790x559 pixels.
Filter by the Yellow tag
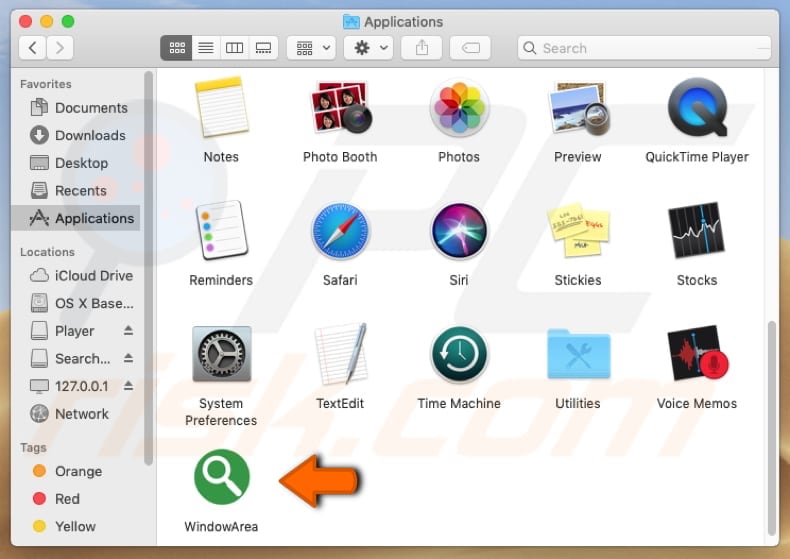coord(76,527)
